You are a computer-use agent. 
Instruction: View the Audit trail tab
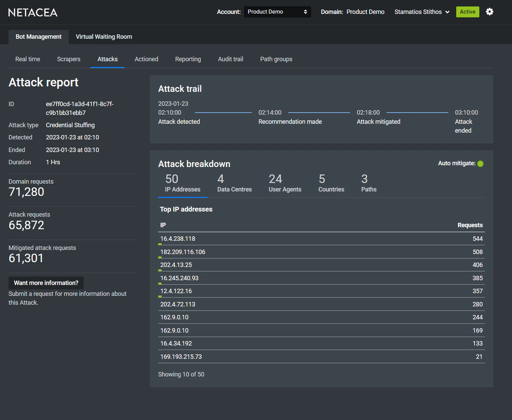click(x=230, y=59)
